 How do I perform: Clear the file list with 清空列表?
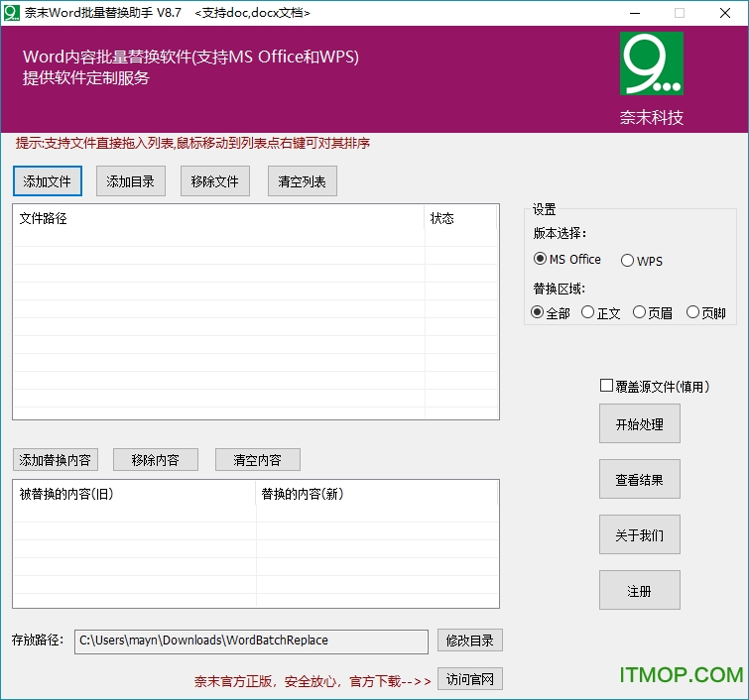pos(303,181)
